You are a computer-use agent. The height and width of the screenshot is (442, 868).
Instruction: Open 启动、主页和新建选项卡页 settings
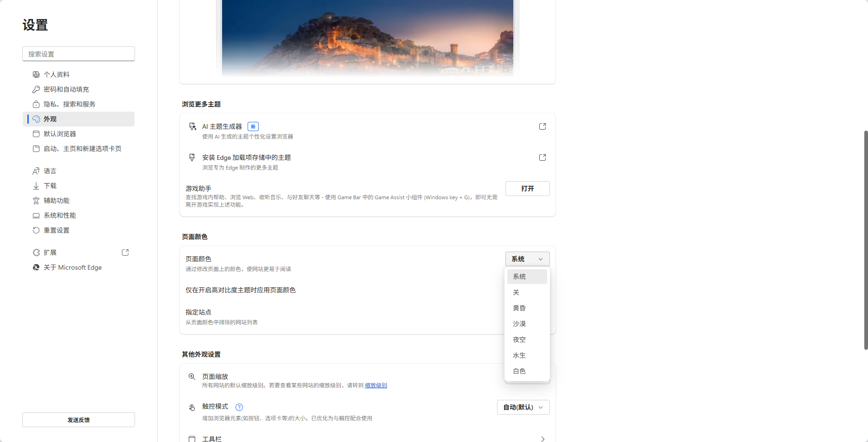pyautogui.click(x=83, y=149)
